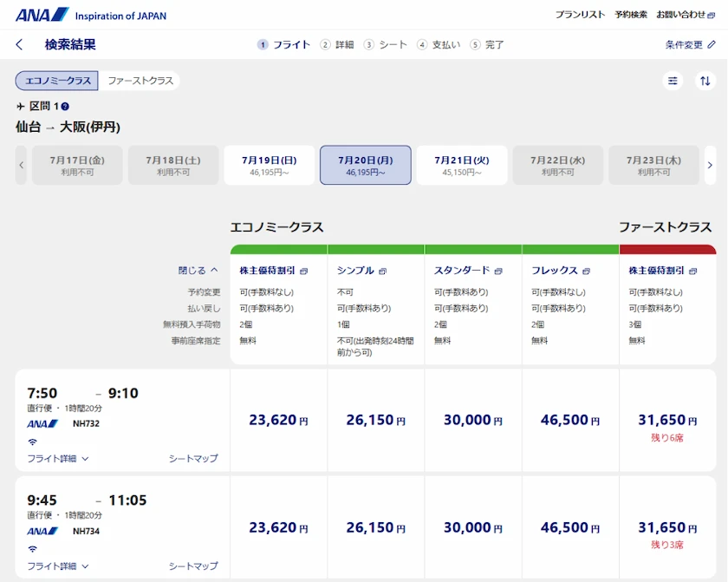Choose 23,620円 株主優待割引 fare for NH734
Viewport: 728px width, 582px height.
278,527
